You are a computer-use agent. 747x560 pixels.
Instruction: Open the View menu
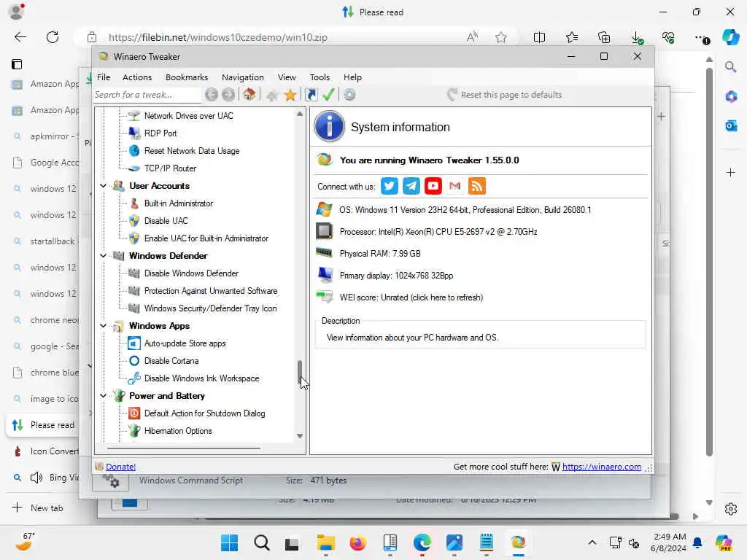tap(287, 77)
